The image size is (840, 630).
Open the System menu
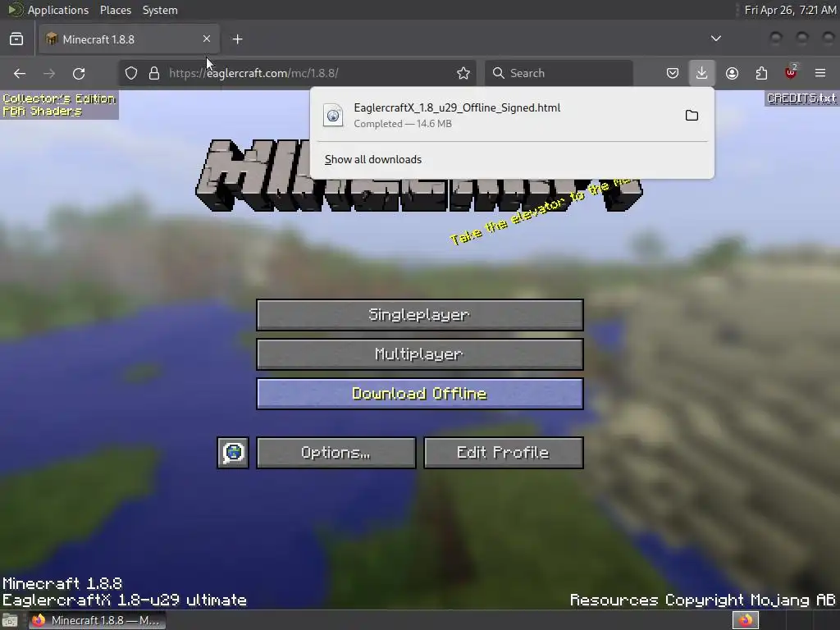tap(160, 10)
